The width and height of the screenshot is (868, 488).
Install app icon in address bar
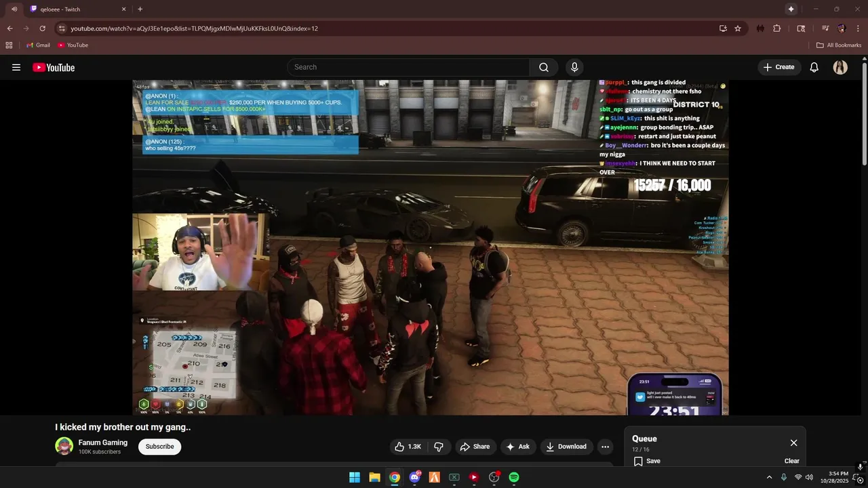723,28
